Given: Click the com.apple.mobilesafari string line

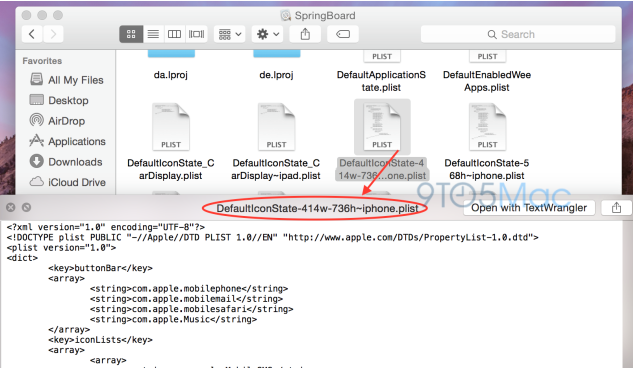Looking at the screenshot, I should pyautogui.click(x=191, y=309).
